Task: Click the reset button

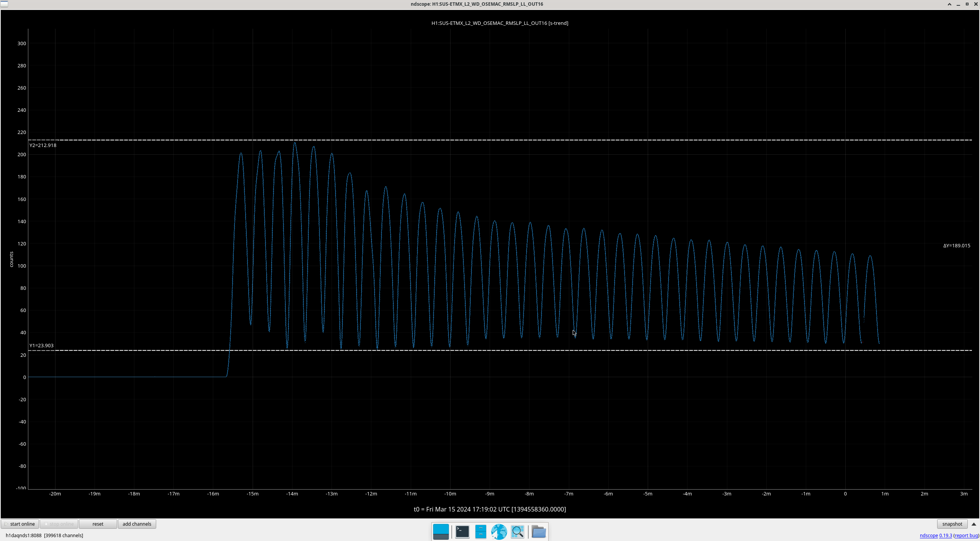Action: click(x=98, y=524)
